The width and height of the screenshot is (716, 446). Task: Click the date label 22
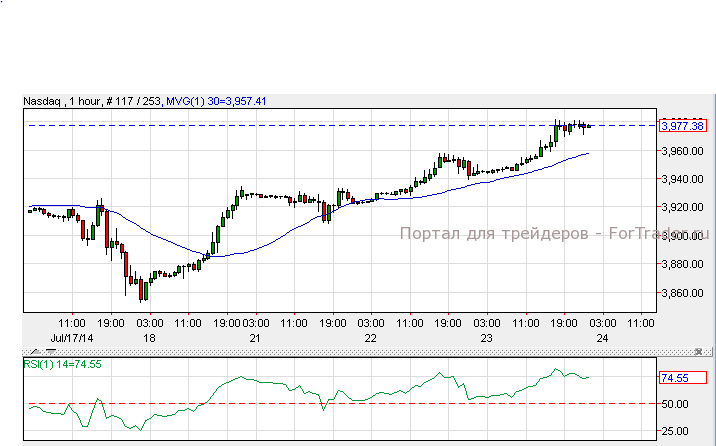coord(370,338)
